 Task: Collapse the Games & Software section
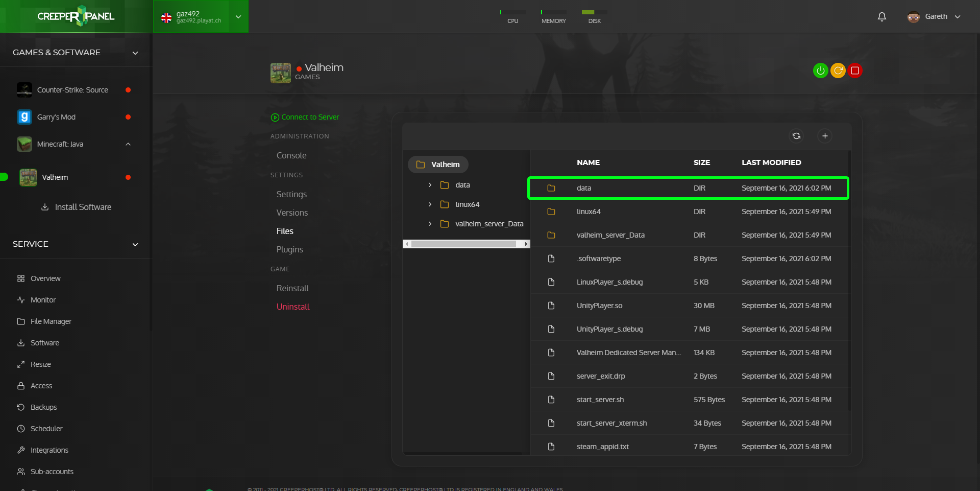tap(135, 53)
